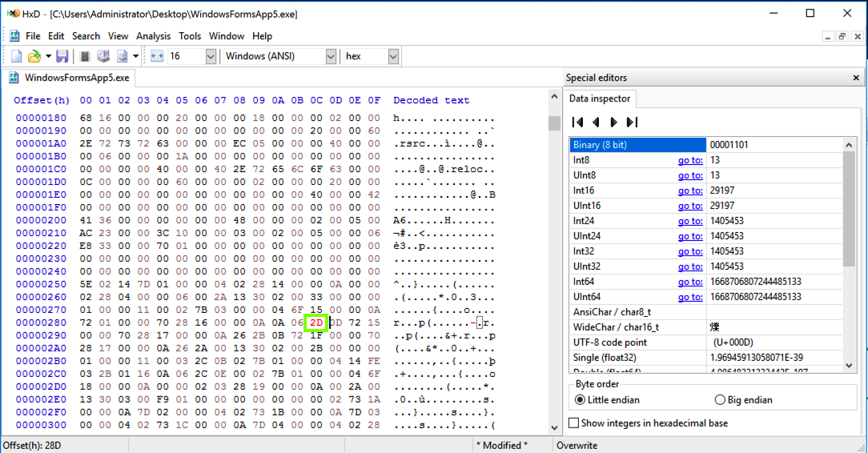Click the Save floppy disk icon

[x=62, y=56]
